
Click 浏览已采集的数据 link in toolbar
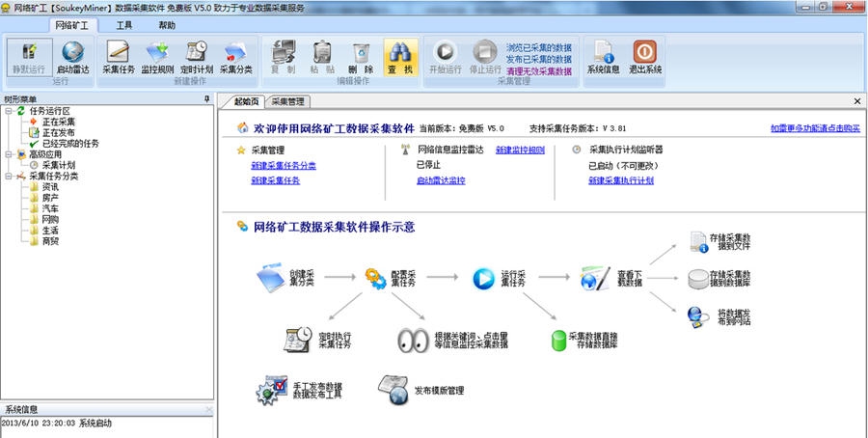(x=538, y=48)
